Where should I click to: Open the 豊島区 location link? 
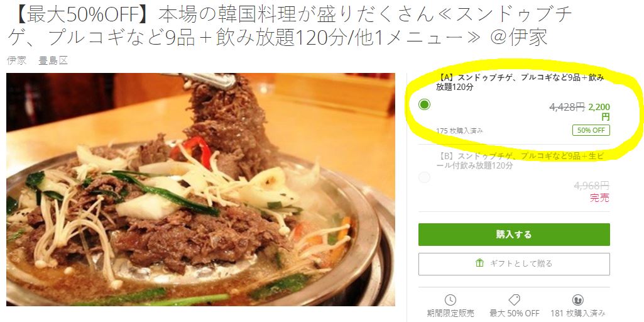click(53, 61)
